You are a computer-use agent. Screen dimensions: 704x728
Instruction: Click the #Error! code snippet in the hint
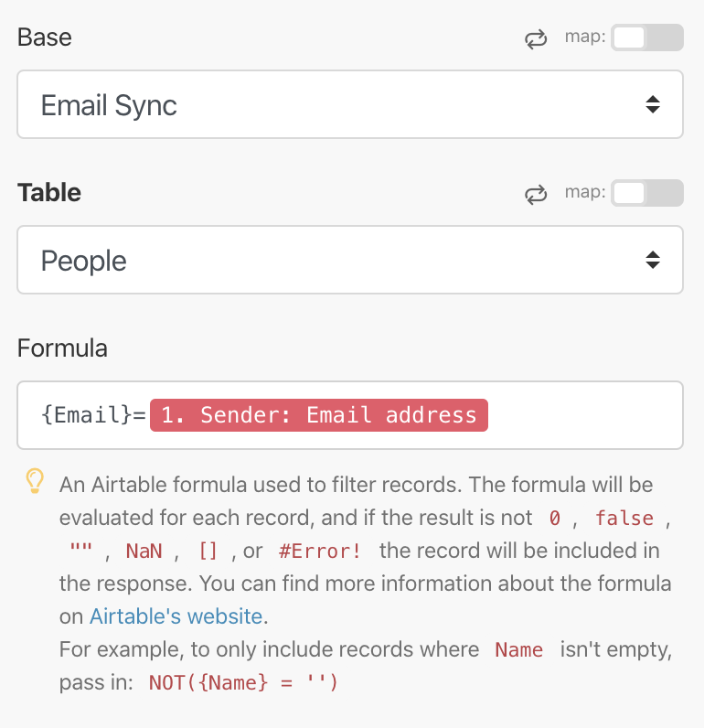(319, 551)
